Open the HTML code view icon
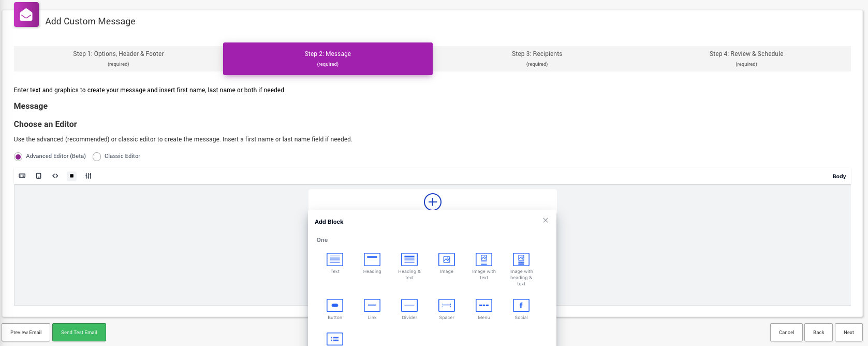 pos(55,176)
